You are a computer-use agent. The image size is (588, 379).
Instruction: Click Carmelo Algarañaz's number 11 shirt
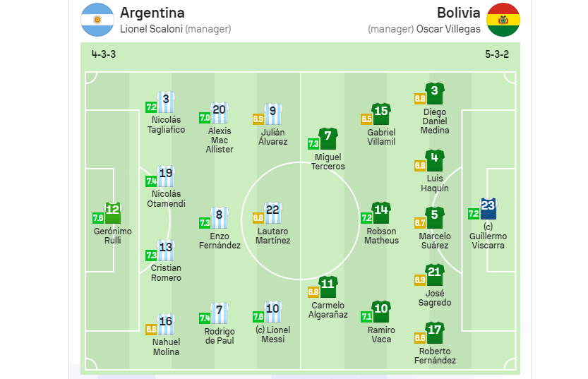[x=328, y=287]
